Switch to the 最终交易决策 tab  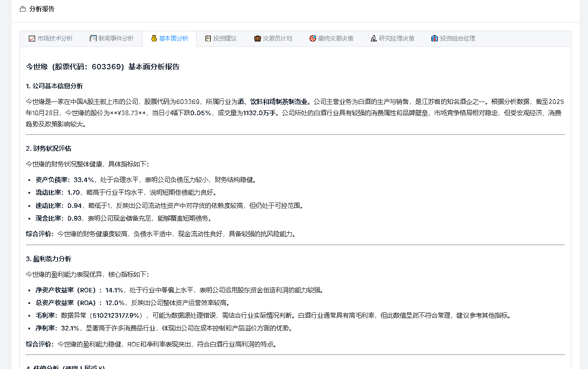coord(331,39)
